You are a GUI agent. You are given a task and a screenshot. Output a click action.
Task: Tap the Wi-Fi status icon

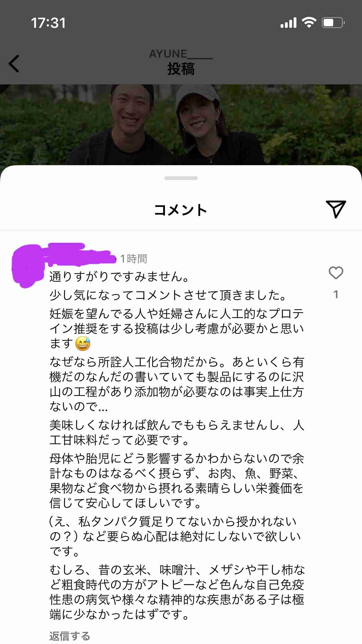pyautogui.click(x=309, y=23)
